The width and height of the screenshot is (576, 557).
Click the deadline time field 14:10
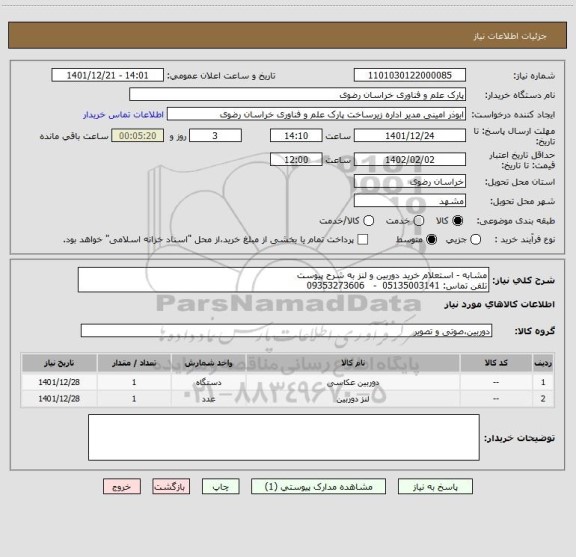296,136
